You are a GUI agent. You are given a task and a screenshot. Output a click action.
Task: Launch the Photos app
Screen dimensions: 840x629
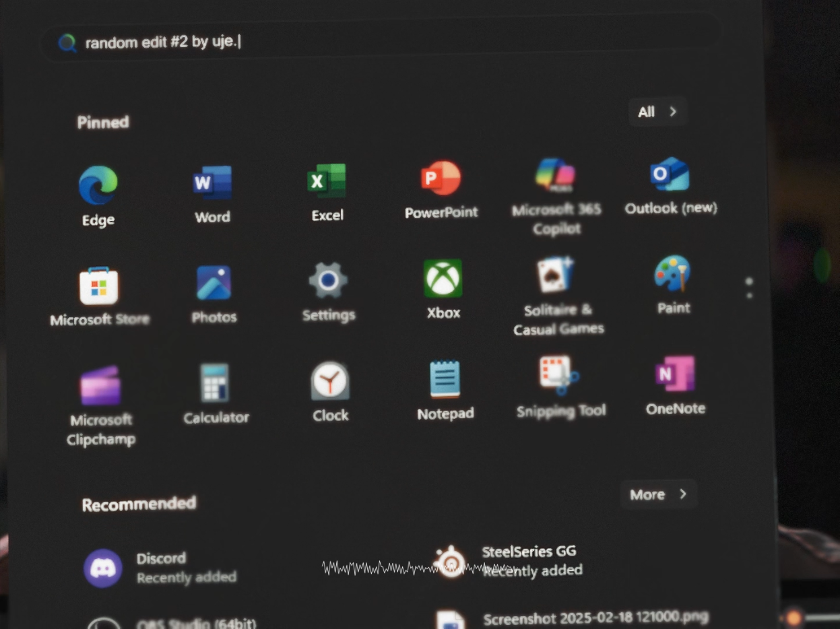pos(214,294)
